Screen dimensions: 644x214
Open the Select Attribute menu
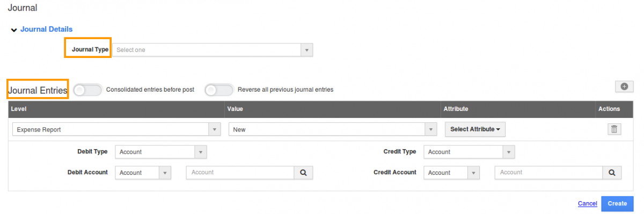click(475, 129)
